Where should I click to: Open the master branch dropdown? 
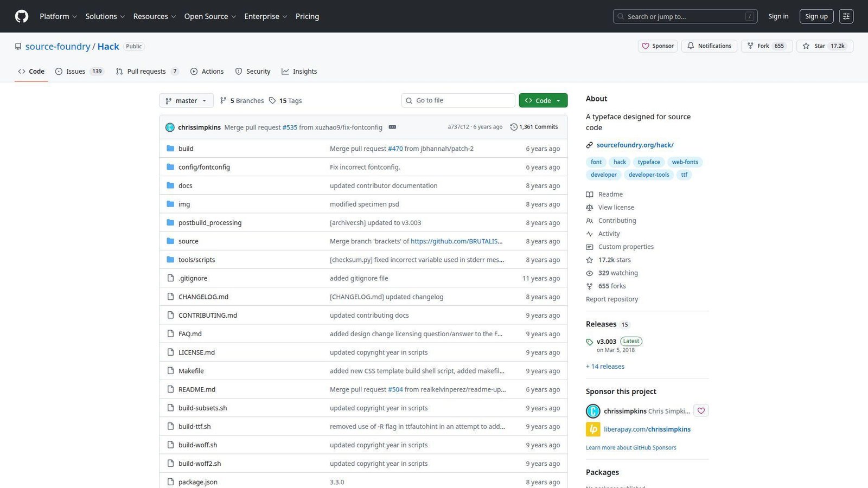(x=186, y=100)
